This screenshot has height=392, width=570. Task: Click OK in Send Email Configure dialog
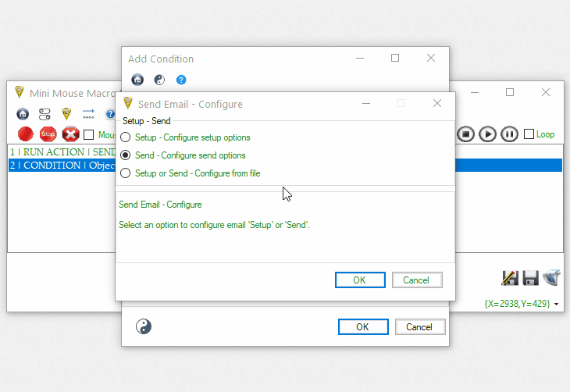359,280
